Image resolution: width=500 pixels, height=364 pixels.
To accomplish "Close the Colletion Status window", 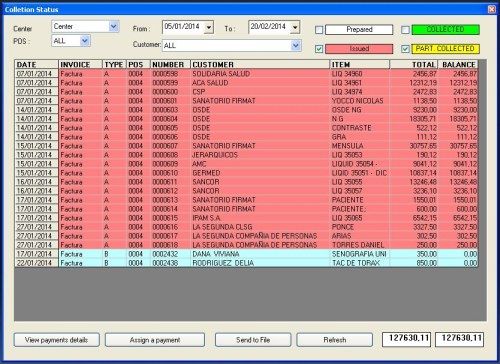I will [x=492, y=9].
